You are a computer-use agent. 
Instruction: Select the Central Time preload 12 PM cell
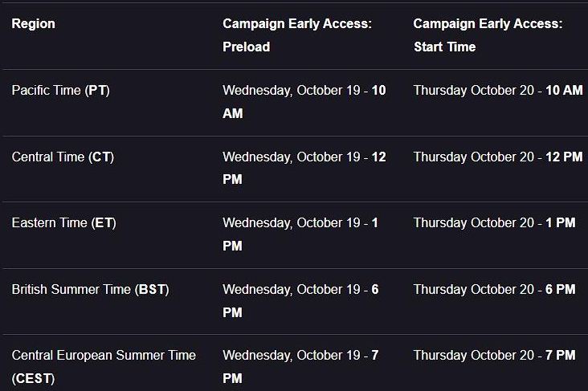(x=304, y=168)
